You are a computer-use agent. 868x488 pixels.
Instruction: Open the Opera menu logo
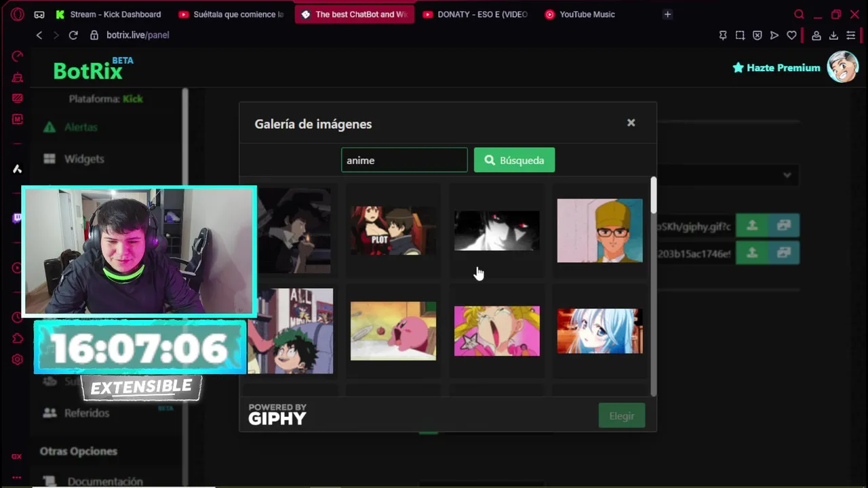coord(18,14)
